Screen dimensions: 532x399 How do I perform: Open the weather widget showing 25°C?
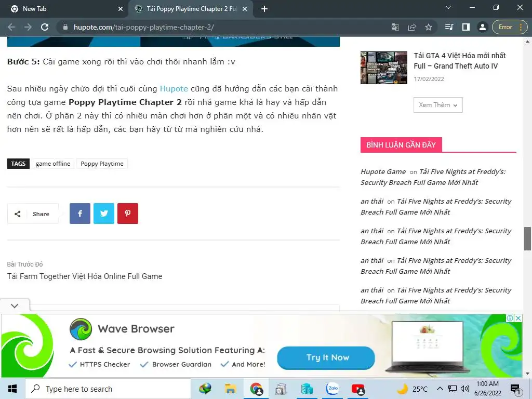coord(412,389)
